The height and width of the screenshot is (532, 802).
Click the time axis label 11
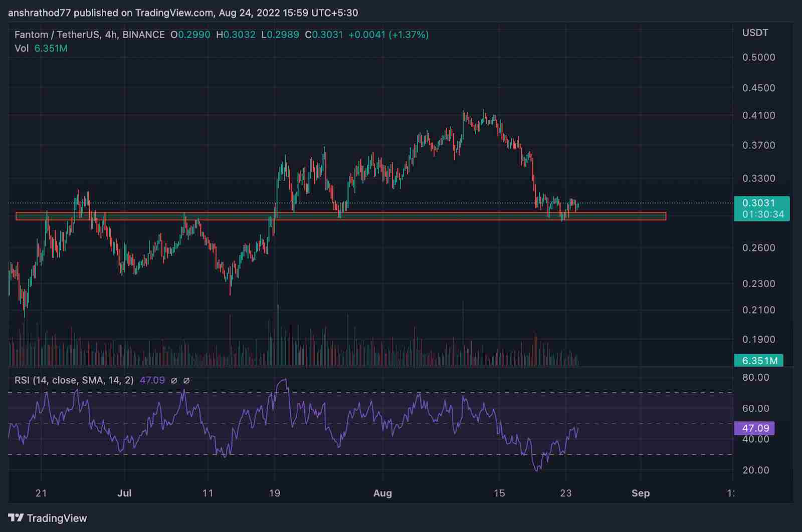point(208,493)
